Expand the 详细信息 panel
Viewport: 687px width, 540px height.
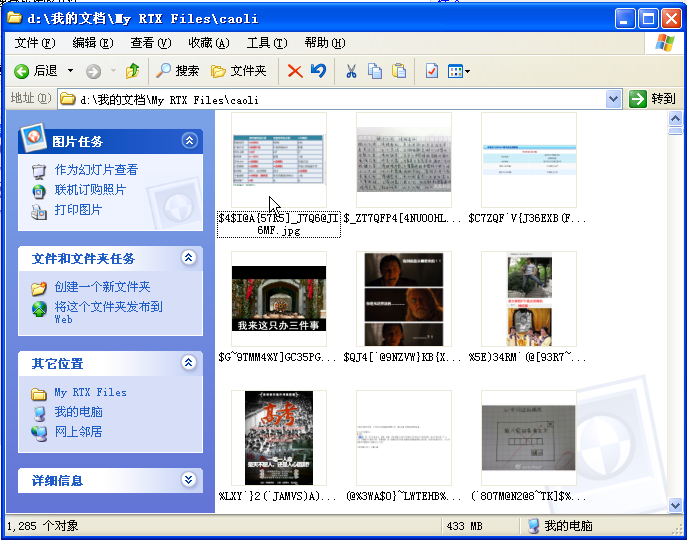(x=189, y=480)
